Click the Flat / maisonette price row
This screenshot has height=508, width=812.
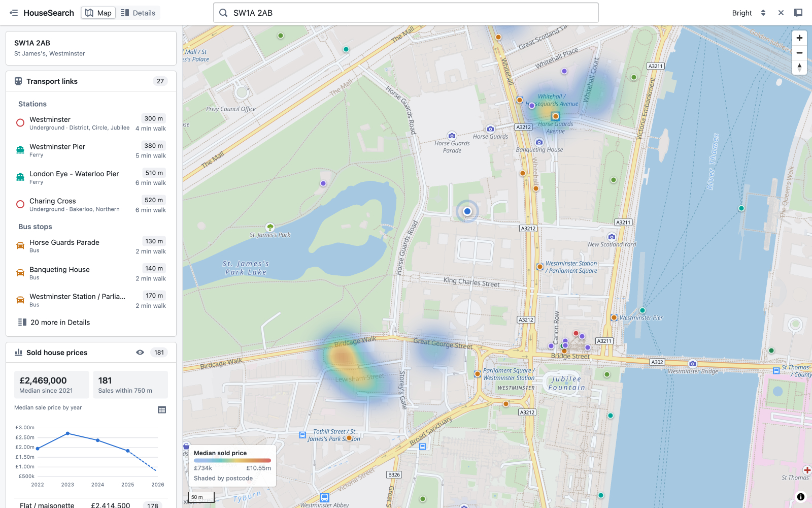click(91, 505)
